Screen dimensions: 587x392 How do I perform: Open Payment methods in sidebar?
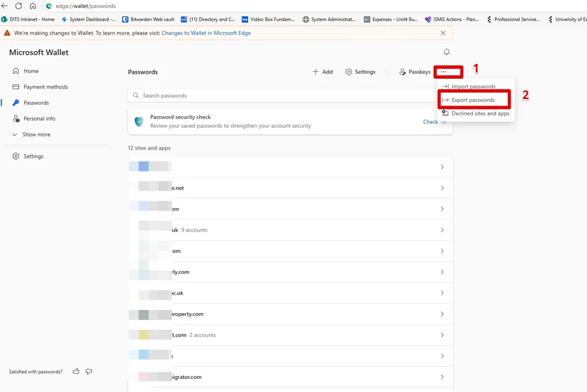click(x=45, y=87)
